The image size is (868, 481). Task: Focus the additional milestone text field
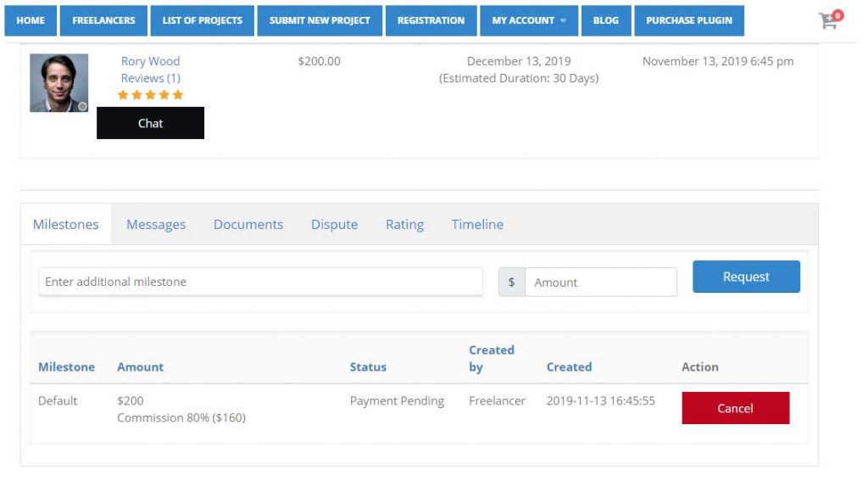260,282
